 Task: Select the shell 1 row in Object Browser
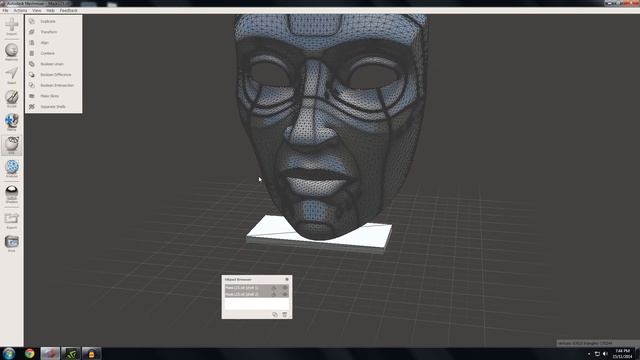pos(257,288)
